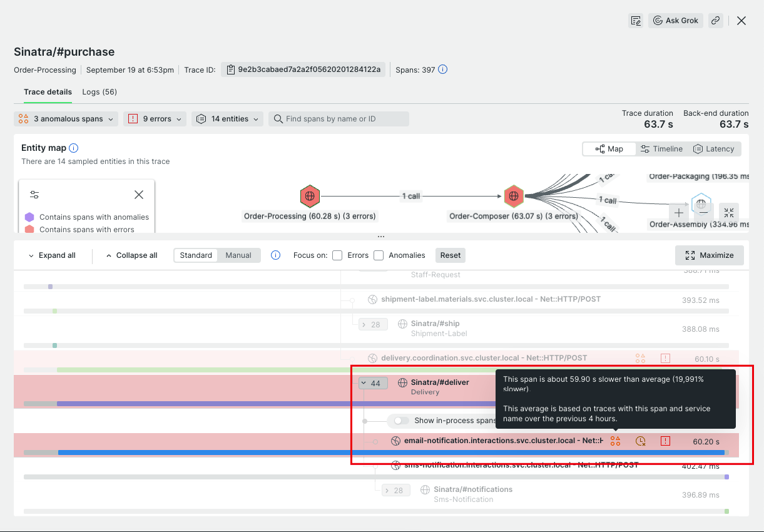This screenshot has height=532, width=764.
Task: Collapse all spans
Action: click(x=131, y=255)
